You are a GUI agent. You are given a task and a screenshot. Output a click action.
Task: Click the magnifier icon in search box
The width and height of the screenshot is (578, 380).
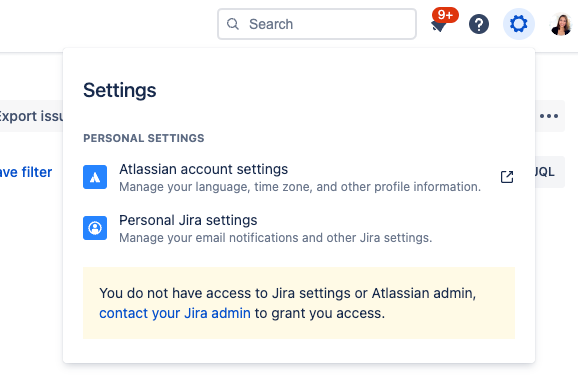(233, 24)
